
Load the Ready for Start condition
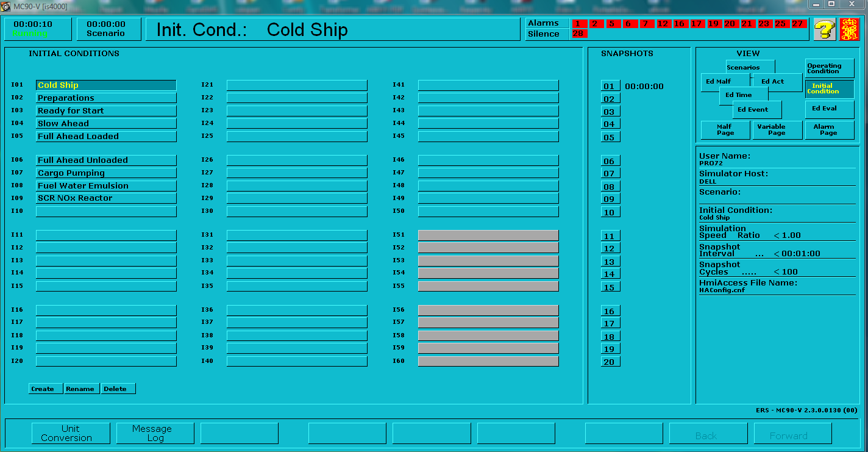(x=106, y=111)
